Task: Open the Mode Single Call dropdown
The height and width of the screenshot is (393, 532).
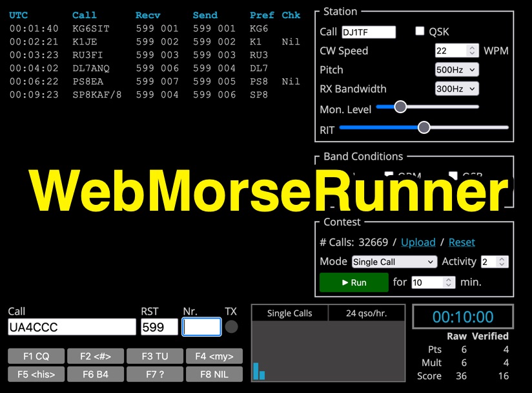Action: point(394,262)
